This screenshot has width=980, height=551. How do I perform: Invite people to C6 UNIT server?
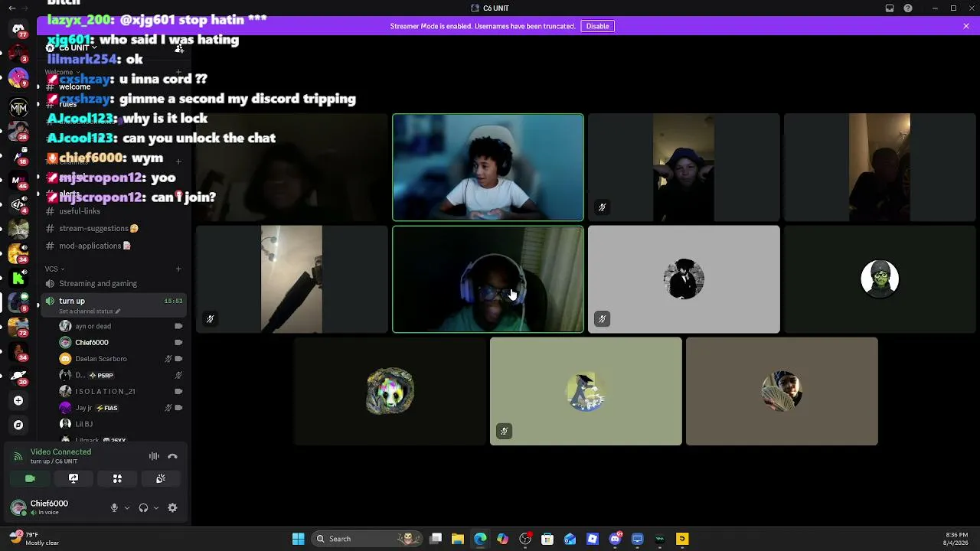tap(179, 47)
